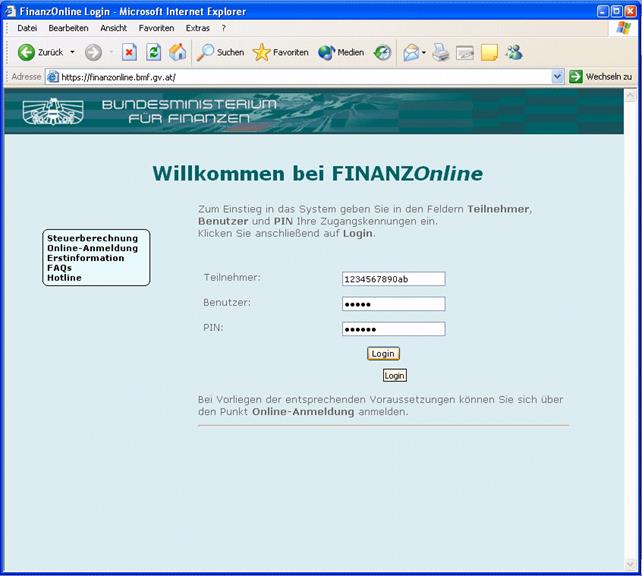
Task: Open the Datei menu
Action: tap(27, 28)
